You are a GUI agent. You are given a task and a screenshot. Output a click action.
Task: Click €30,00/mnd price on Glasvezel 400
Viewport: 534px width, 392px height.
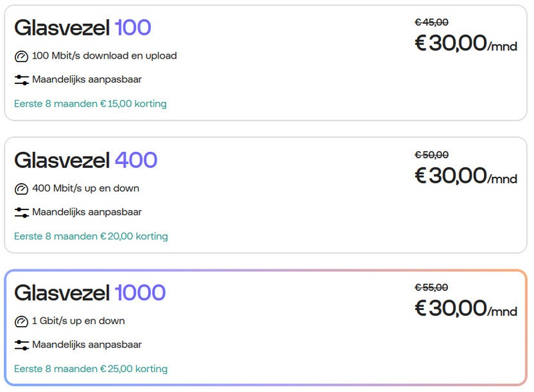466,176
